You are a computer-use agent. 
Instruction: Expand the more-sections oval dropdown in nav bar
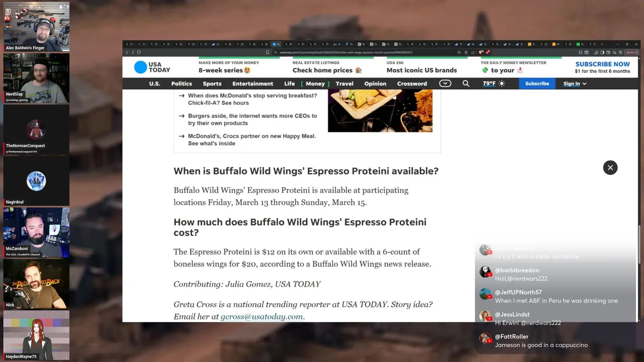445,83
